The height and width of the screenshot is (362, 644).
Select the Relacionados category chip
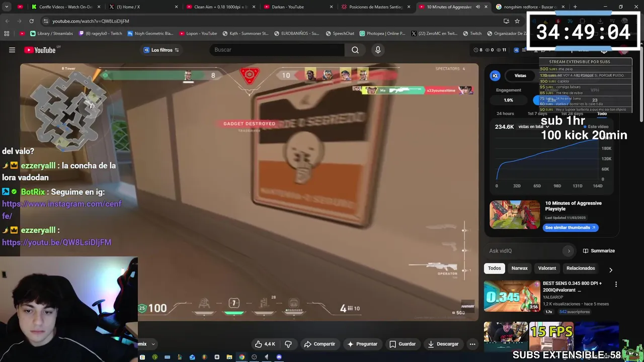tap(581, 268)
